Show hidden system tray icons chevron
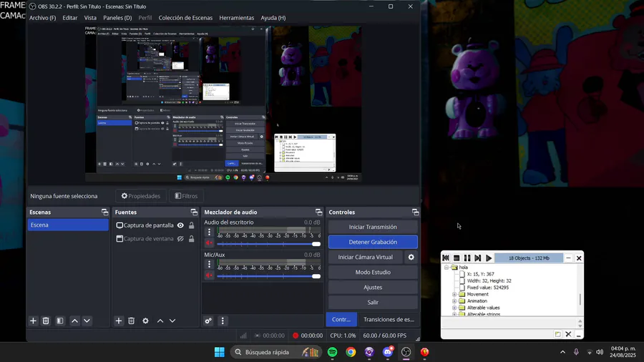The height and width of the screenshot is (362, 644). coord(562,352)
